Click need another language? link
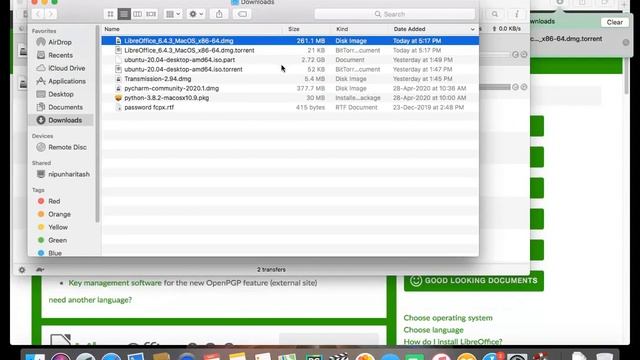The height and width of the screenshot is (360, 640). pos(90,300)
